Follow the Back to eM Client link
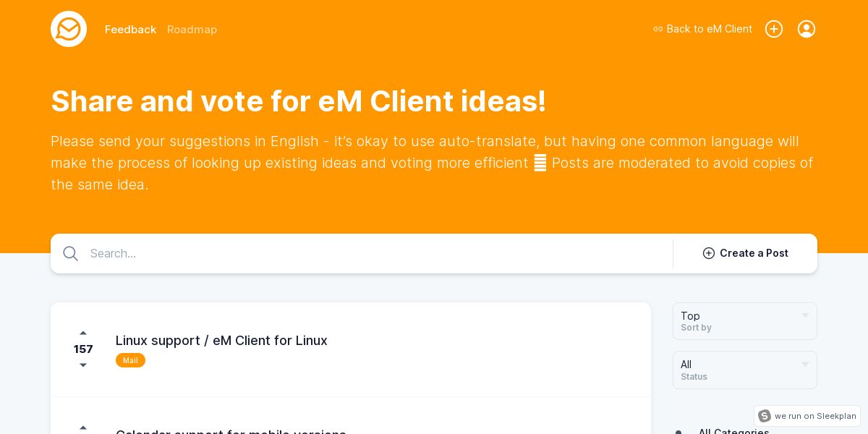868x434 pixels. pos(702,29)
